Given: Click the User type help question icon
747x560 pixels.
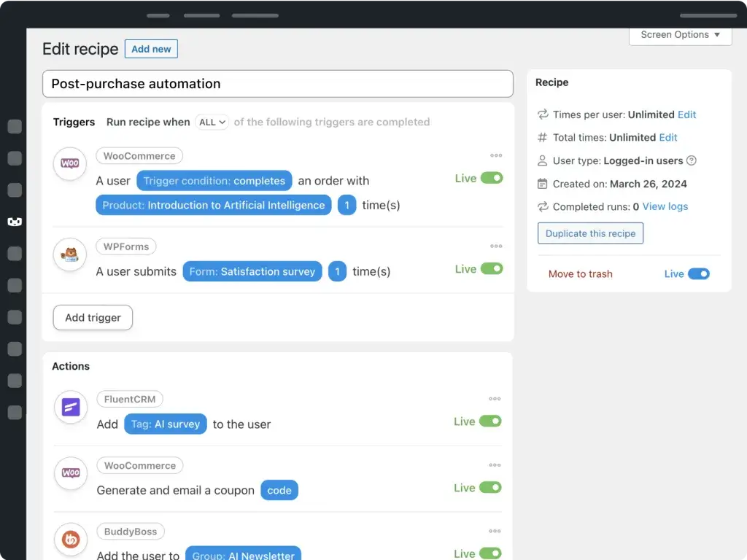Looking at the screenshot, I should pos(692,160).
